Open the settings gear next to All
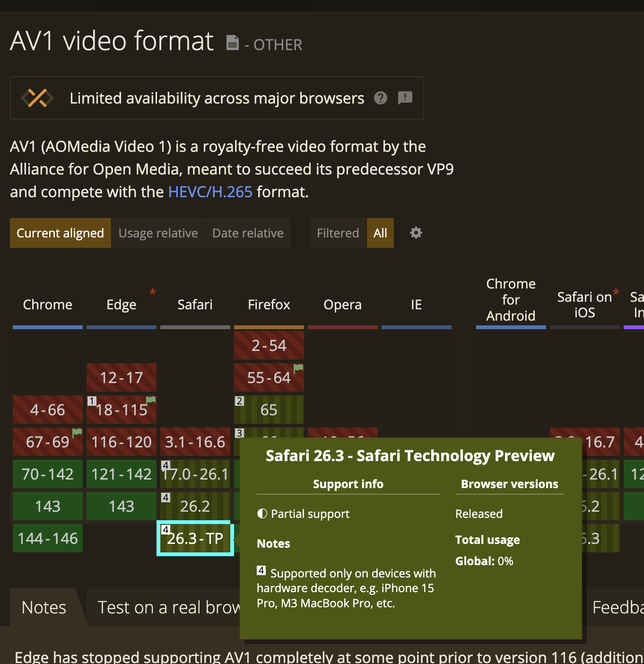The image size is (644, 664). click(x=416, y=233)
